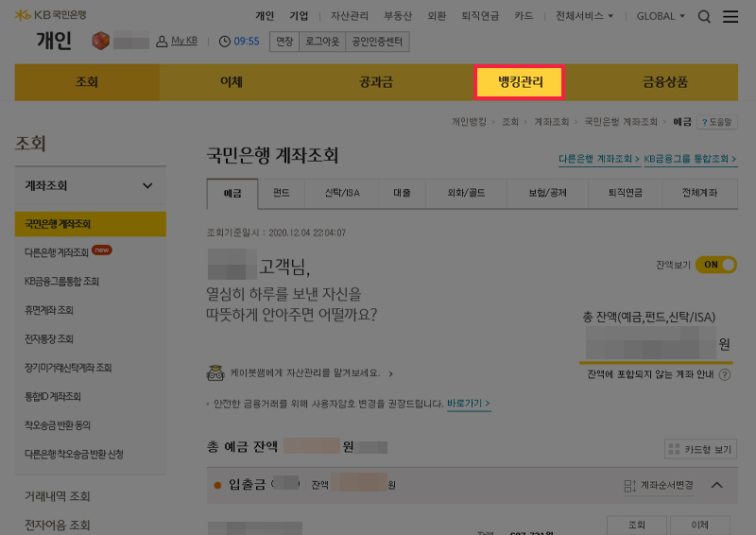756x535 pixels.
Task: Click the 카드형 보기 button
Action: point(700,449)
